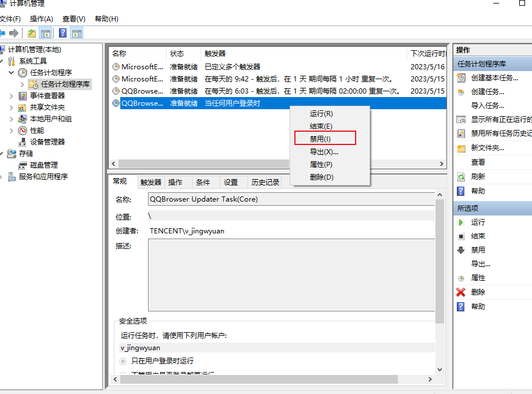Click 导入任务... in the Actions pane
The height and width of the screenshot is (394, 532).
coord(487,106)
